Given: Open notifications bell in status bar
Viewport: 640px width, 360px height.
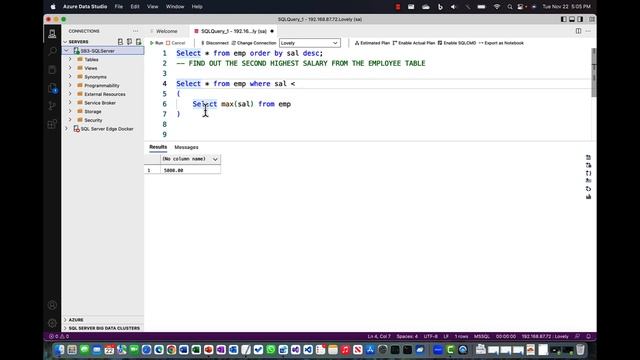Looking at the screenshot, I should [x=588, y=336].
